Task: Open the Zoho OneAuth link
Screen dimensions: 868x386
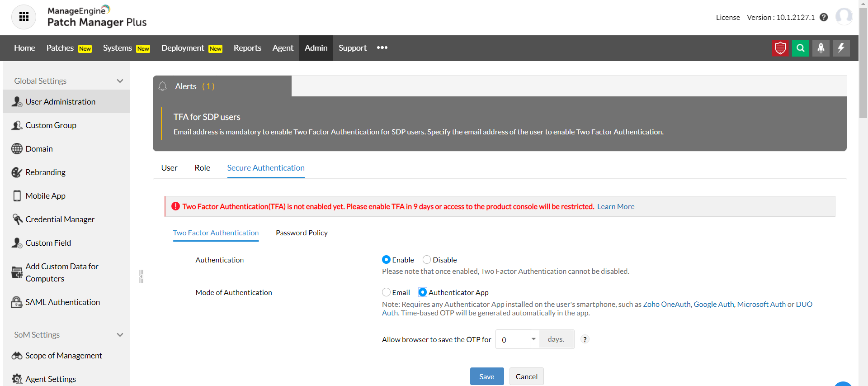Action: pyautogui.click(x=667, y=305)
